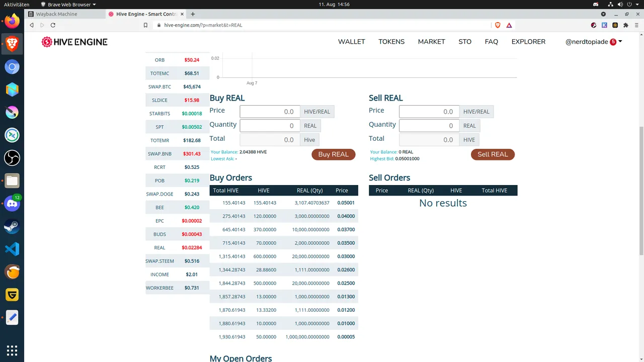Go to TOKENS page

pyautogui.click(x=391, y=42)
